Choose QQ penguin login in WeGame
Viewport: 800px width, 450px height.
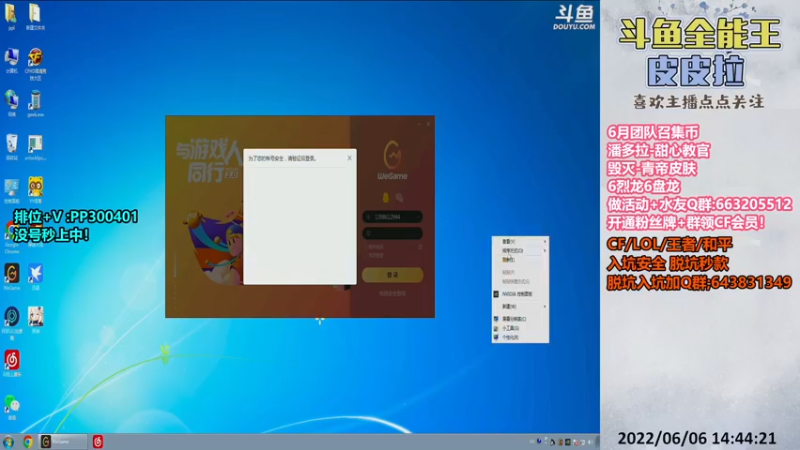coord(386,197)
